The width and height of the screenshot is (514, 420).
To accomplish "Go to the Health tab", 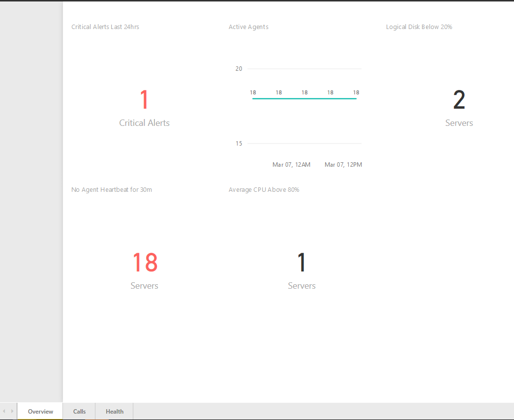I will (115, 412).
